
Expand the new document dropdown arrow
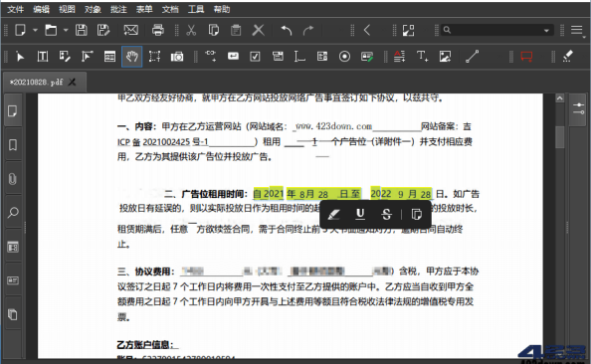coord(35,30)
